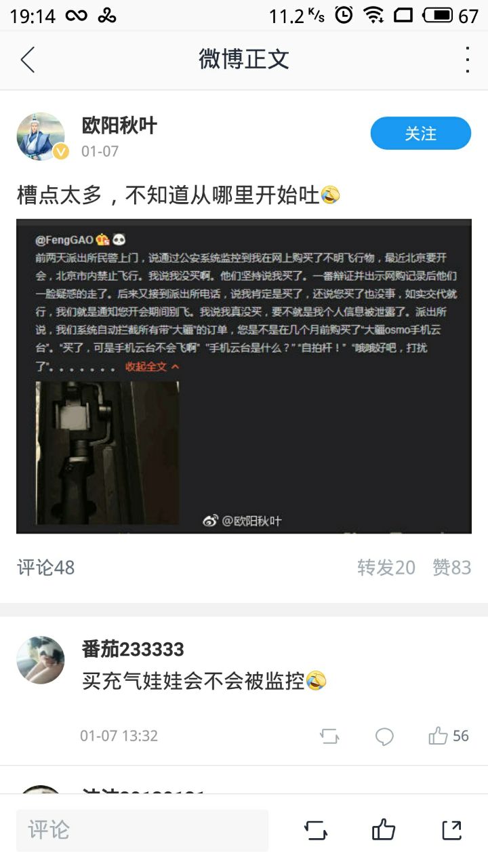View the gimbal photo in the post image
This screenshot has height=868, width=488.
coord(108,452)
